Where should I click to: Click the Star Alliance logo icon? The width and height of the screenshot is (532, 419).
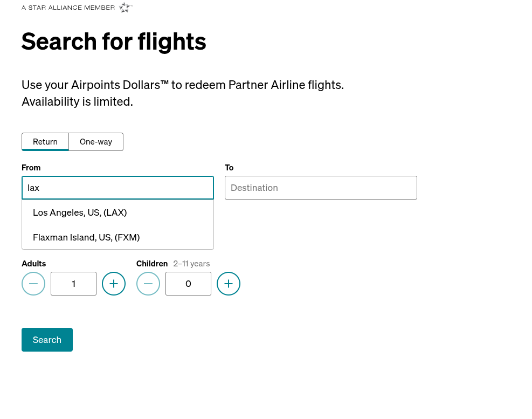pos(126,7)
